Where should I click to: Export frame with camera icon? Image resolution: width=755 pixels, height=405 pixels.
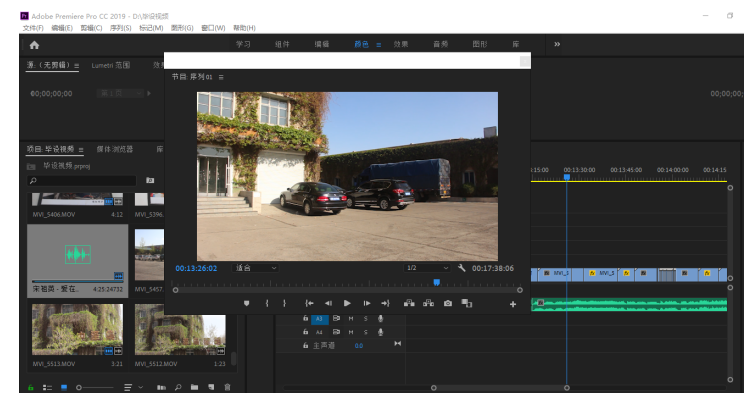pos(448,303)
